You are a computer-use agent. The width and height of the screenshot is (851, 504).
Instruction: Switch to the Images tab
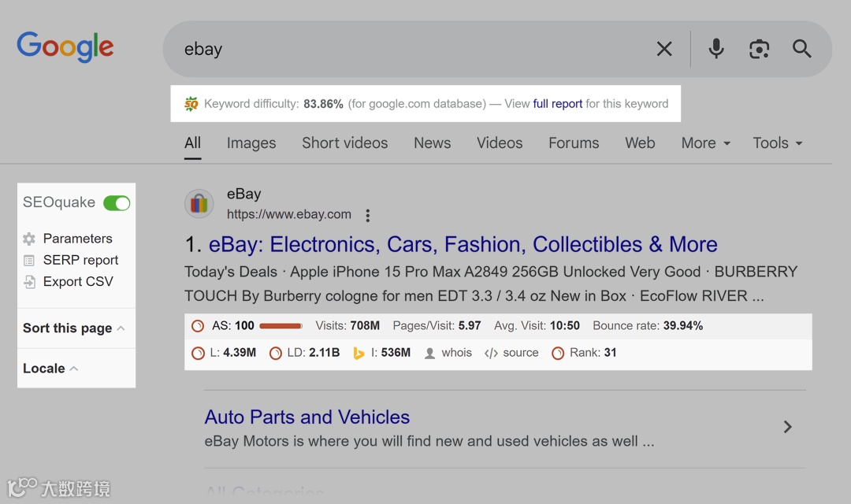(251, 143)
